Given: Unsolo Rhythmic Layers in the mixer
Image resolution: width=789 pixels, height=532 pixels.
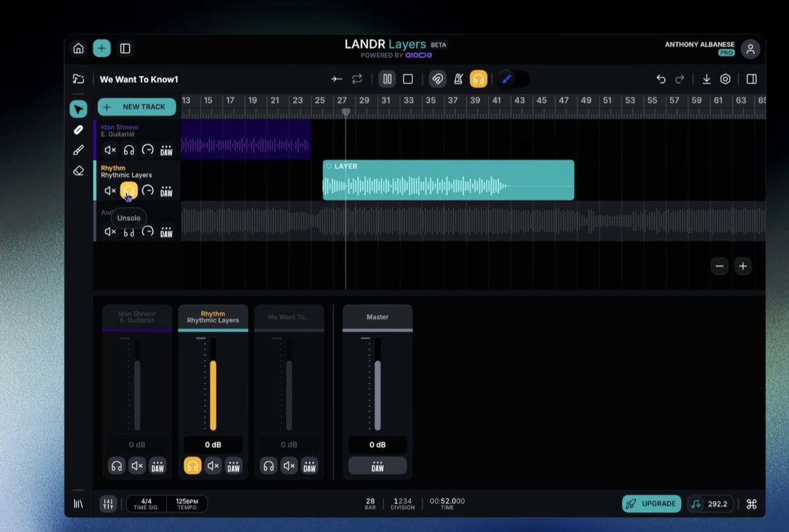Looking at the screenshot, I should [193, 466].
